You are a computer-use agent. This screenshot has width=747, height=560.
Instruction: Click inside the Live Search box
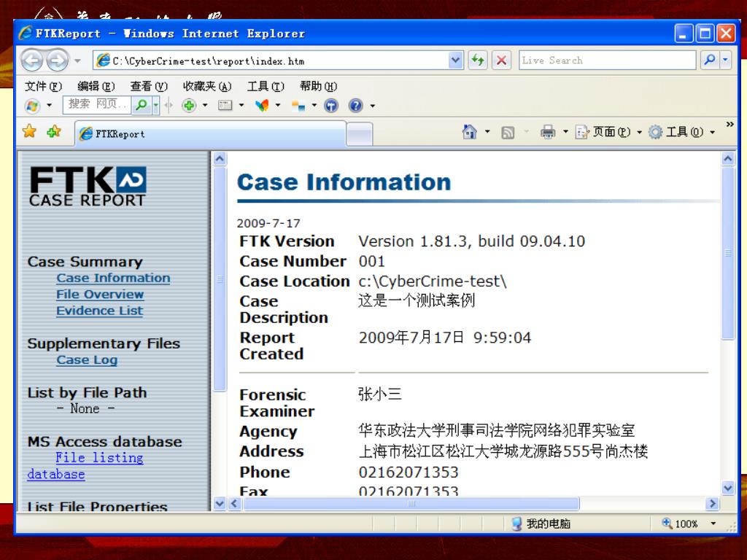click(608, 61)
